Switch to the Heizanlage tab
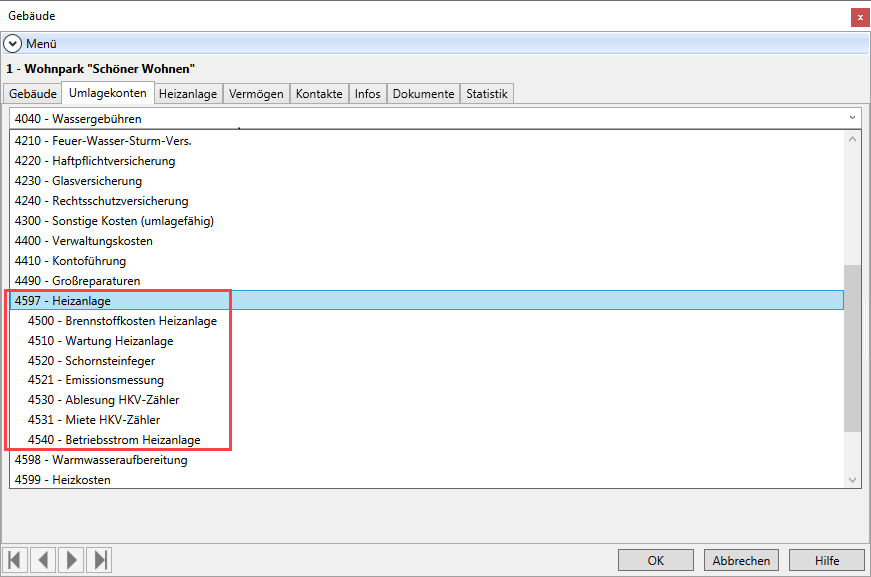 [x=188, y=94]
